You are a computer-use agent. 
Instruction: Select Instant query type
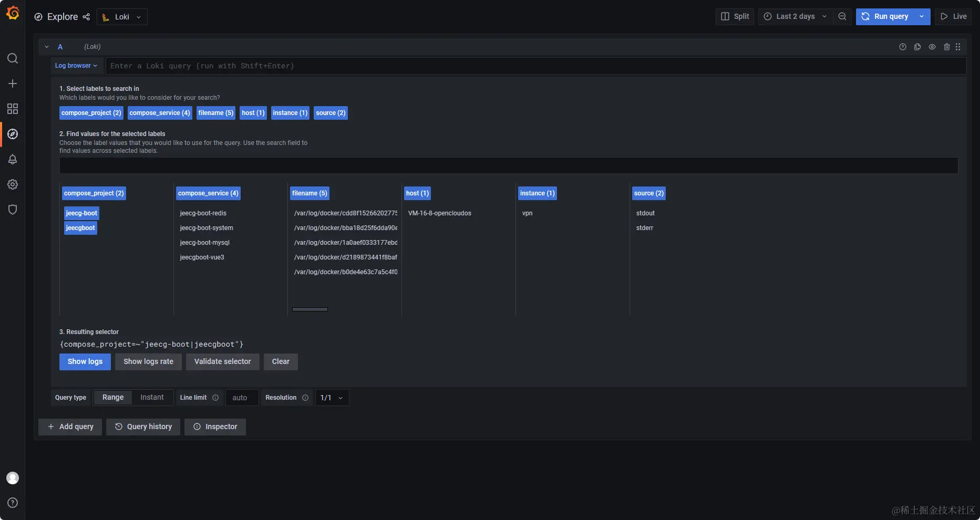tap(152, 398)
